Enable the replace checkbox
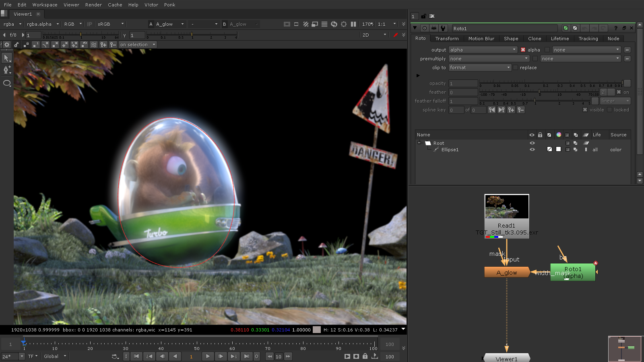The height and width of the screenshot is (362, 644). (516, 68)
